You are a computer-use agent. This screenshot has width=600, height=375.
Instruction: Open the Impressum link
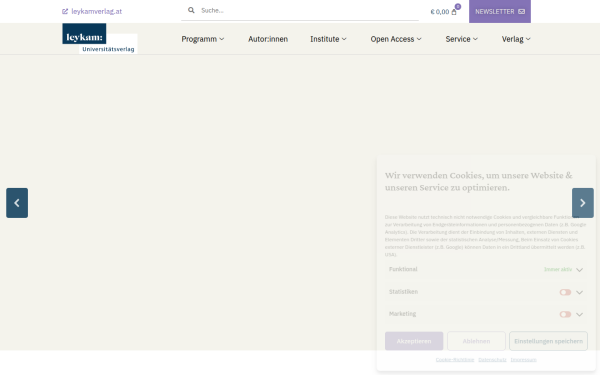pyautogui.click(x=523, y=360)
